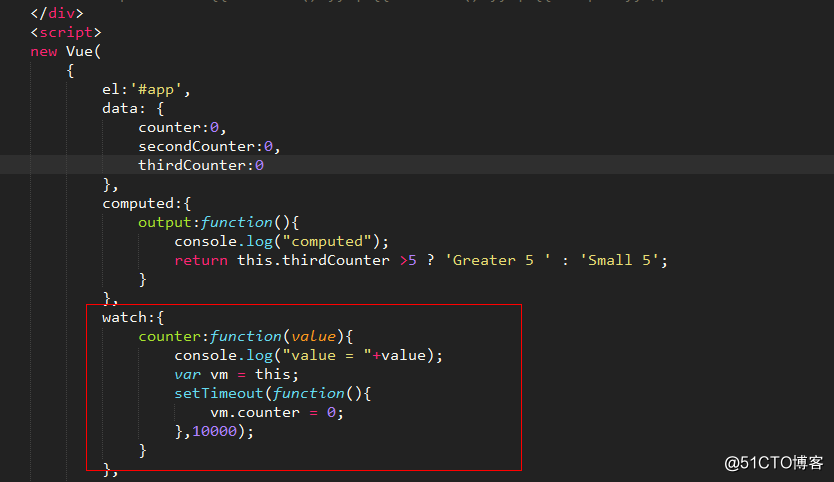This screenshot has height=482, width=834.
Task: Click the 'watch:{' line
Action: click(133, 318)
